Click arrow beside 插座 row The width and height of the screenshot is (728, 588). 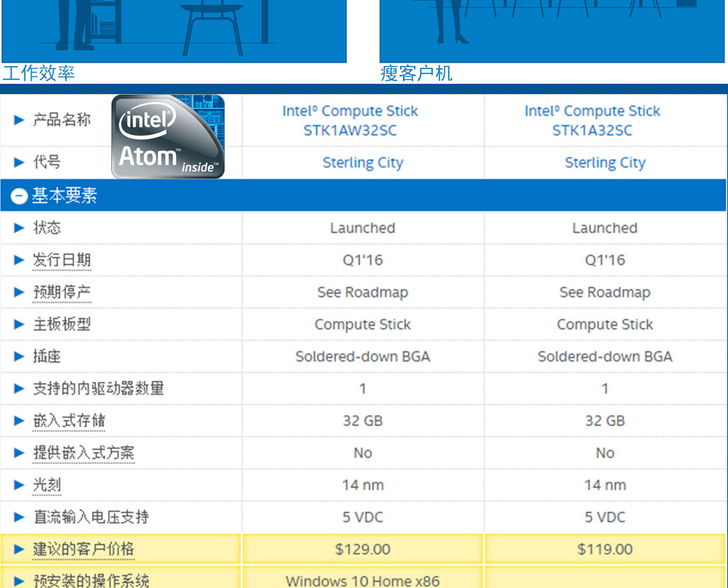click(19, 356)
